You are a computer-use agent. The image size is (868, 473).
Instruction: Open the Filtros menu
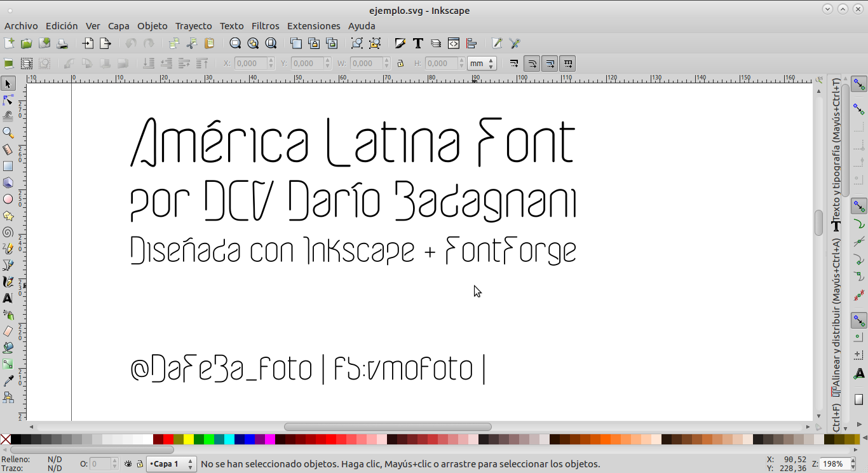265,26
